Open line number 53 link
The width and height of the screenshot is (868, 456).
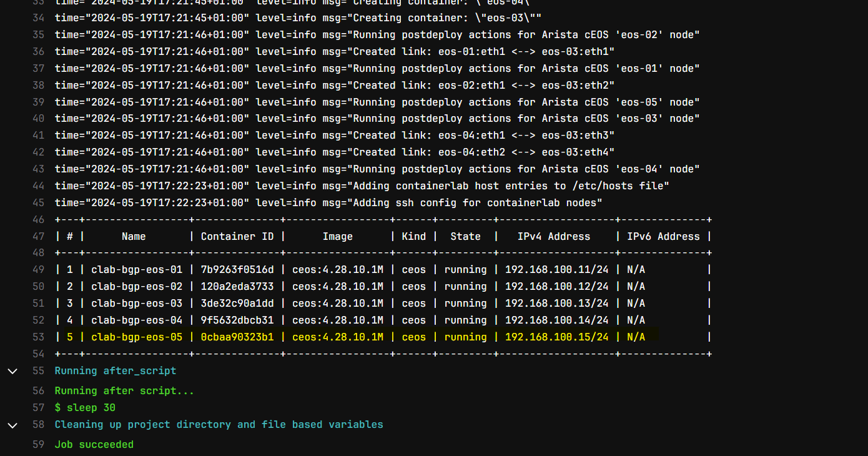click(38, 337)
